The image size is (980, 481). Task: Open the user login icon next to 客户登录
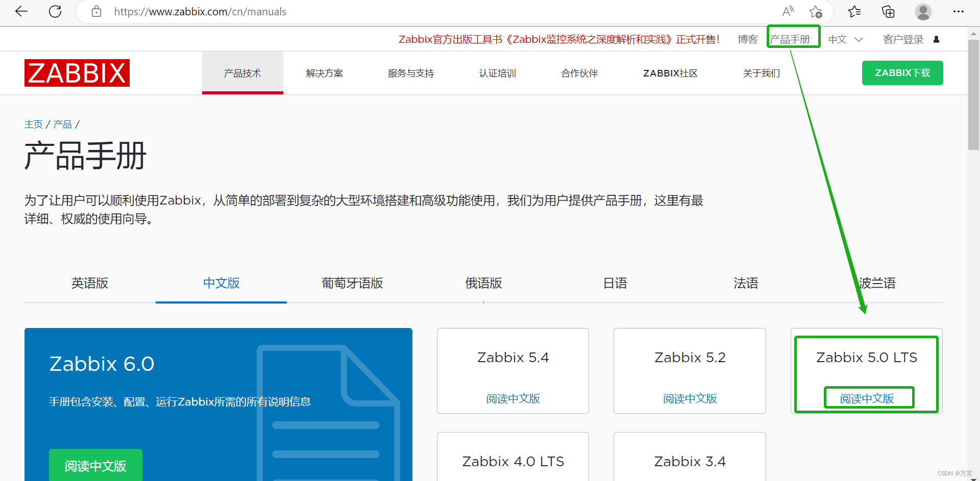coord(937,39)
